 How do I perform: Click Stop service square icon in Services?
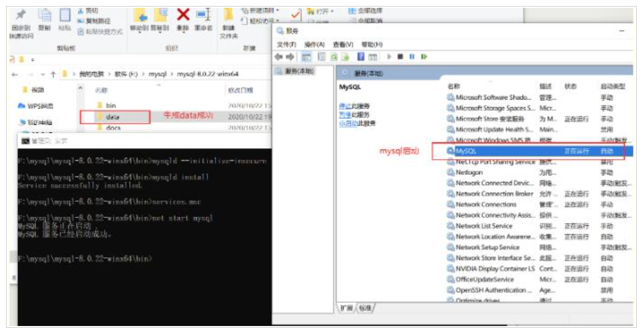click(x=401, y=56)
